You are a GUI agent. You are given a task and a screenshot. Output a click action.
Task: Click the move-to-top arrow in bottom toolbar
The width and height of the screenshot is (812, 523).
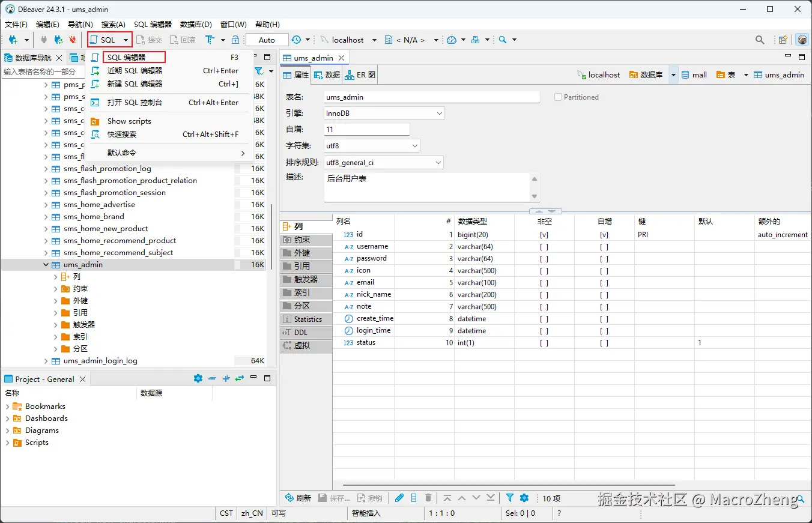(x=447, y=498)
